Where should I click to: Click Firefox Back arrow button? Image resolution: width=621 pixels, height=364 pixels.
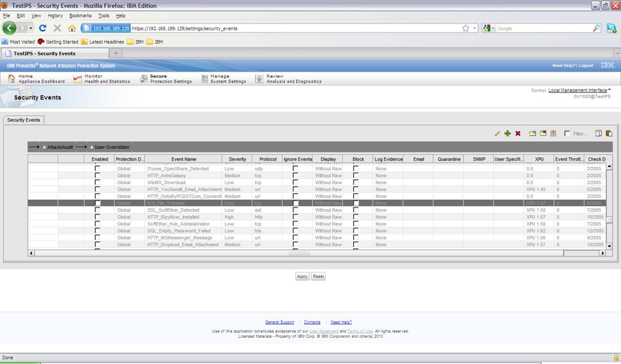[x=10, y=28]
